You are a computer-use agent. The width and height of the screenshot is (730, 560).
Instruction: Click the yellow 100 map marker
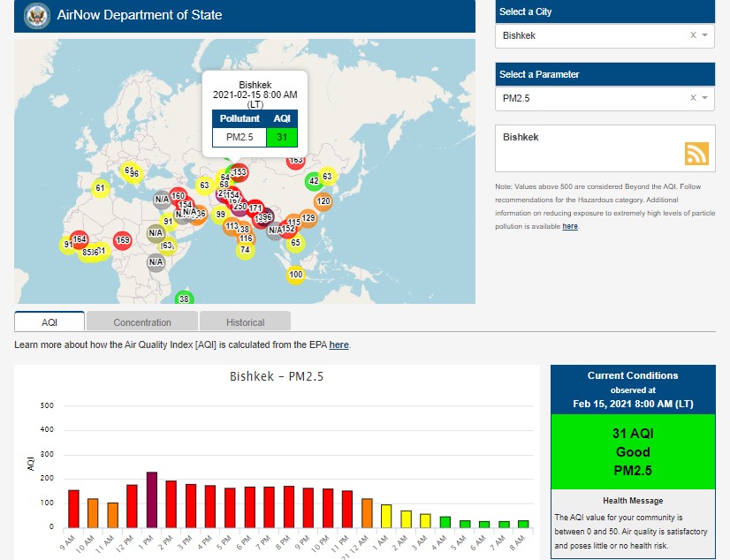point(296,275)
